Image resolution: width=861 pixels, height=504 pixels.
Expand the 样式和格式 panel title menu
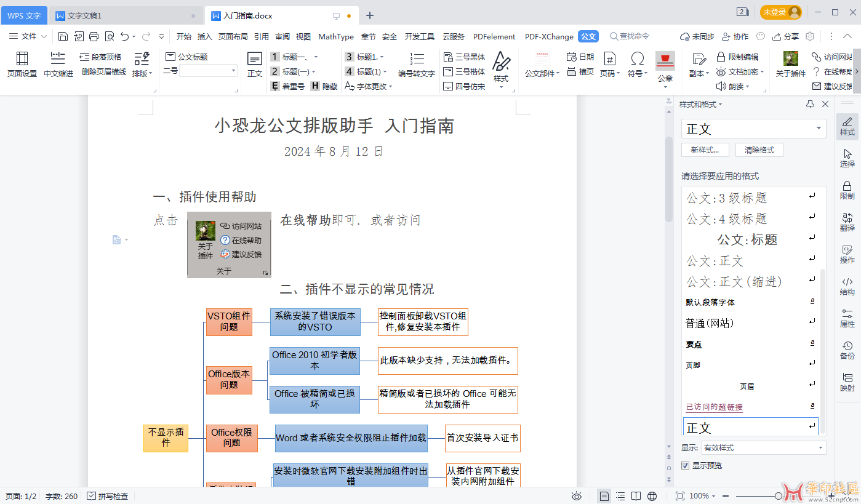701,105
